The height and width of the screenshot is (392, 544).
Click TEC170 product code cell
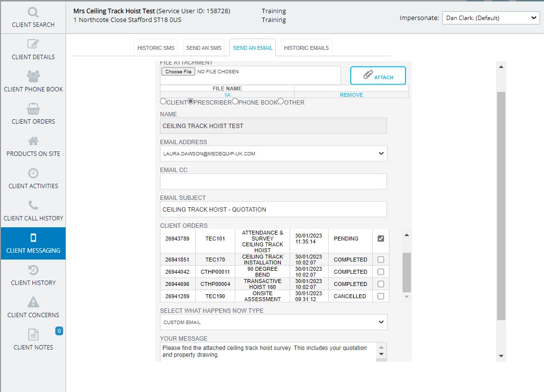215,260
